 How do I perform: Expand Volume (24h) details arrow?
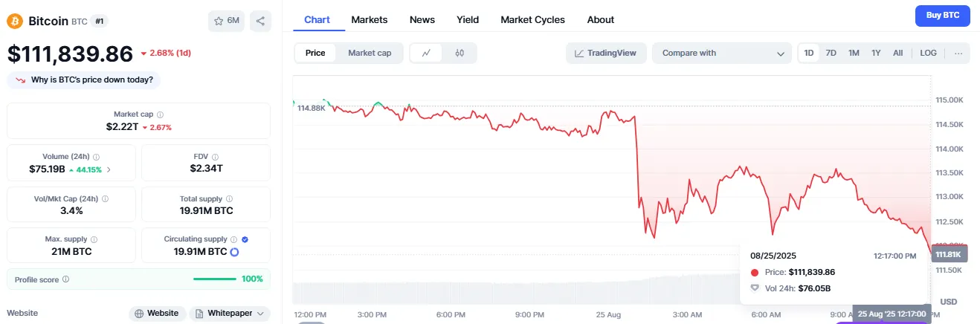pyautogui.click(x=110, y=169)
